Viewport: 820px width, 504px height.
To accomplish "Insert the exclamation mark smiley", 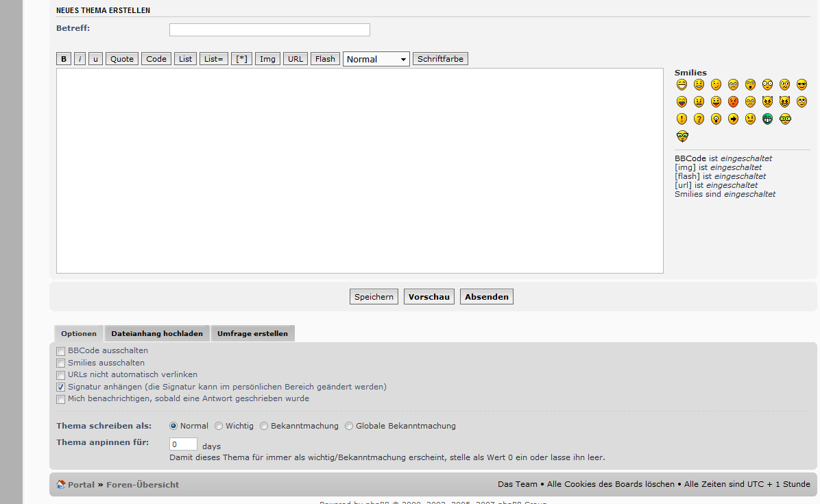I will pyautogui.click(x=682, y=119).
